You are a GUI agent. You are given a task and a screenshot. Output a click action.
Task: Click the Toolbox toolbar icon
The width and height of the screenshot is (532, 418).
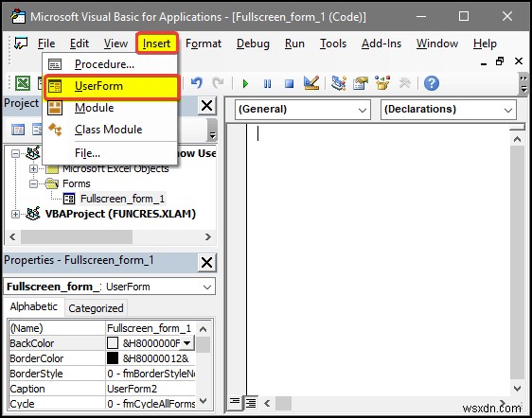(404, 83)
